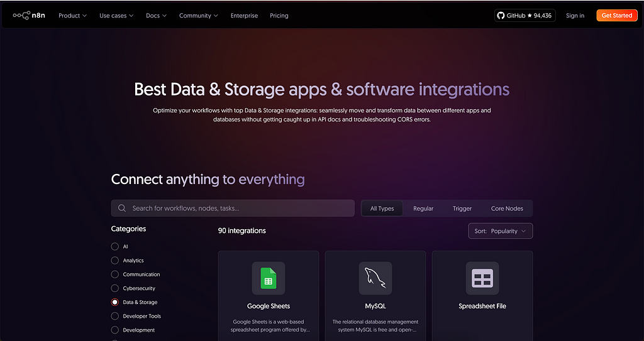
Task: Select the Cybersecurity category radio button
Action: [x=115, y=288]
